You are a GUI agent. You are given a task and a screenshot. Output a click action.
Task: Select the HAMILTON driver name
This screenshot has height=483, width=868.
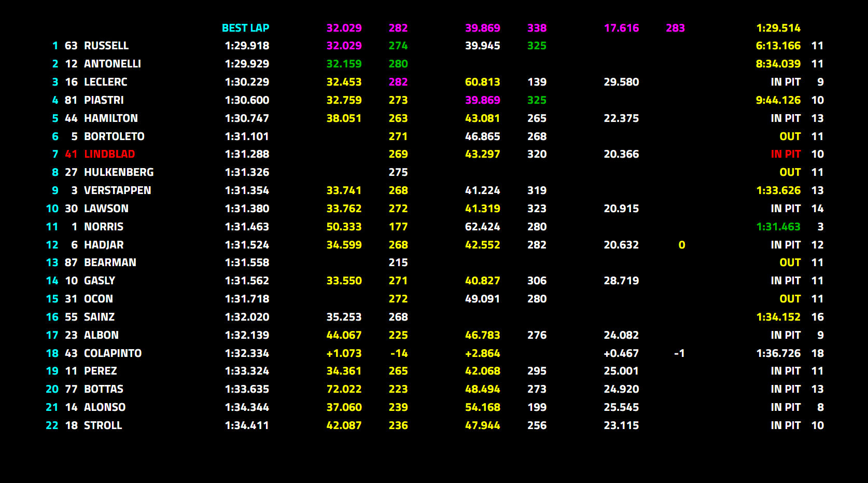pos(111,118)
